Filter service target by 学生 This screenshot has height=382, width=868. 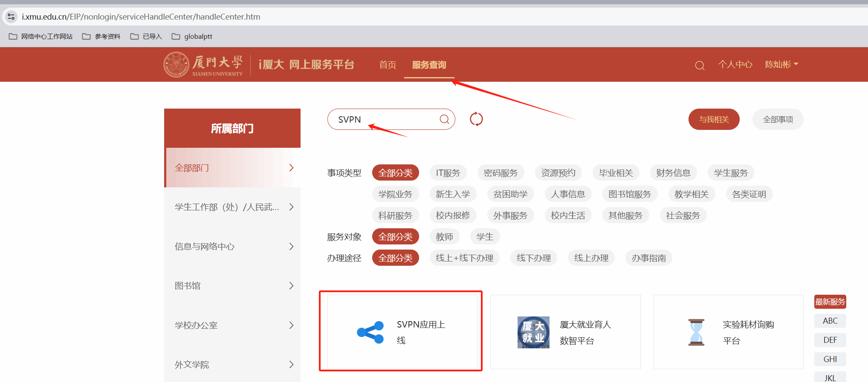(x=485, y=237)
